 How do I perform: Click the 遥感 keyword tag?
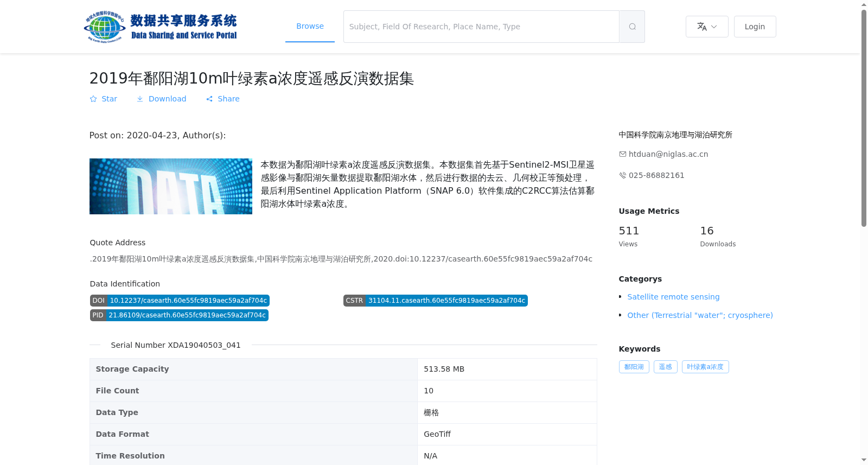coord(665,367)
